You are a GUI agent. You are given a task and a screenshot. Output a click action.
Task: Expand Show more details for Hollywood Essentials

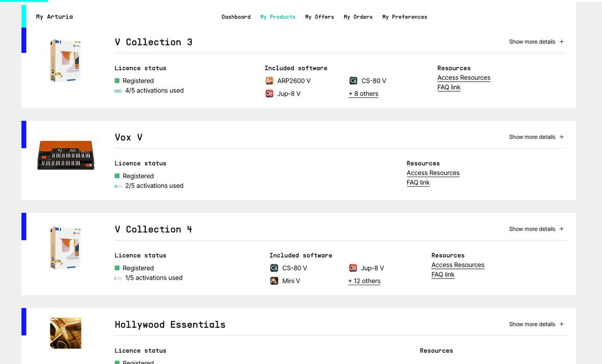coord(536,325)
